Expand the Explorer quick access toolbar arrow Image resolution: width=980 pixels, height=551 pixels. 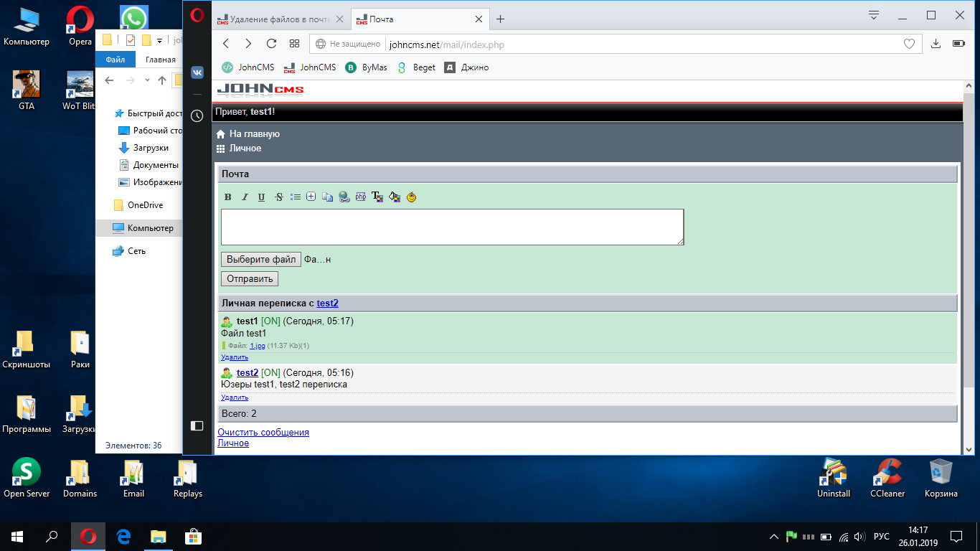(x=159, y=40)
